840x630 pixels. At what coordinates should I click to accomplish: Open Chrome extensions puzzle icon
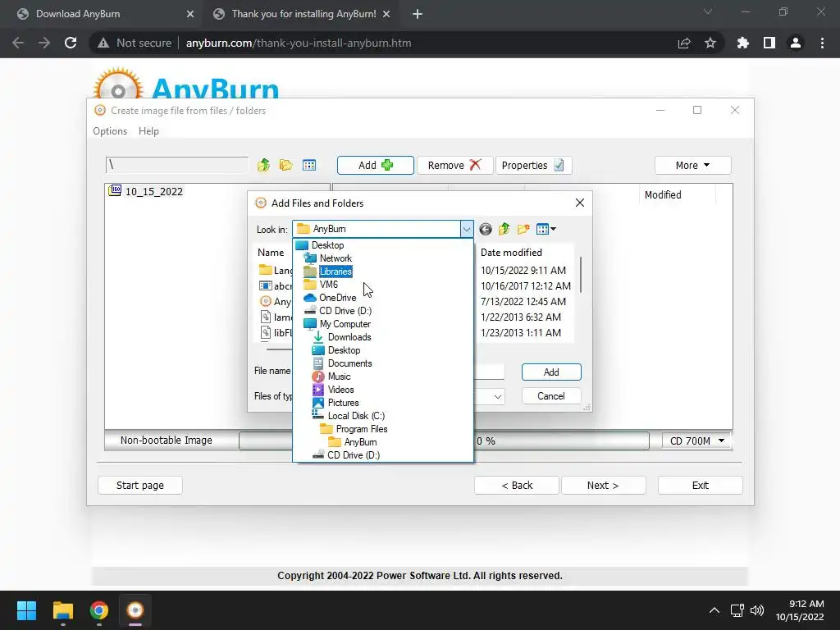coord(743,43)
